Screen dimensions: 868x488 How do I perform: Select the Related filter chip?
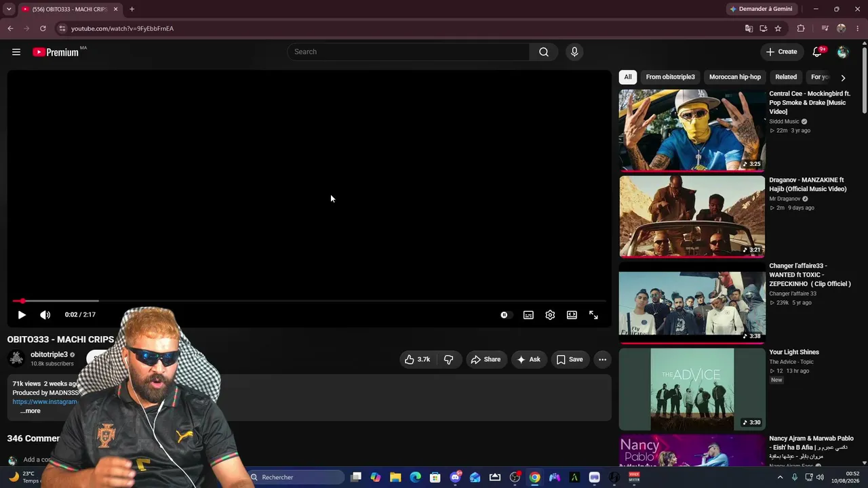786,77
